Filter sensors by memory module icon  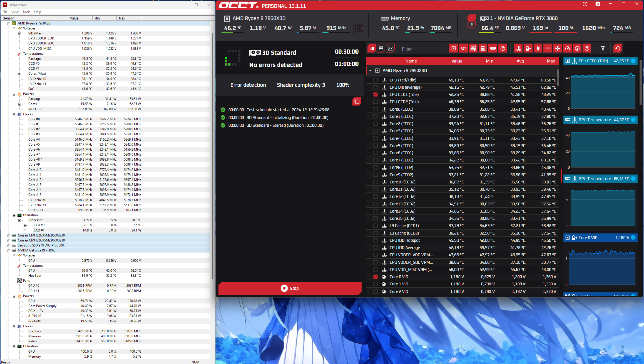click(493, 48)
